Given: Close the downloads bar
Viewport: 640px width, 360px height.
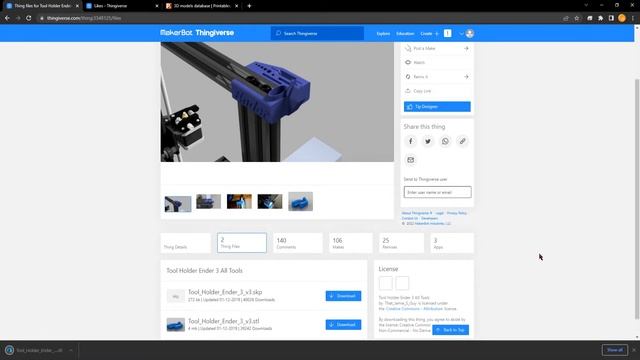Looking at the screenshot, I should point(634,350).
